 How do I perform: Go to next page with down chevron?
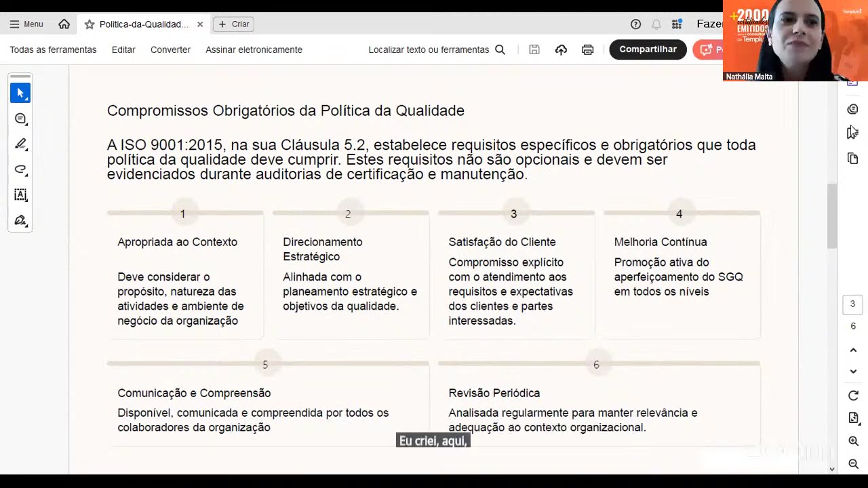click(x=853, y=371)
